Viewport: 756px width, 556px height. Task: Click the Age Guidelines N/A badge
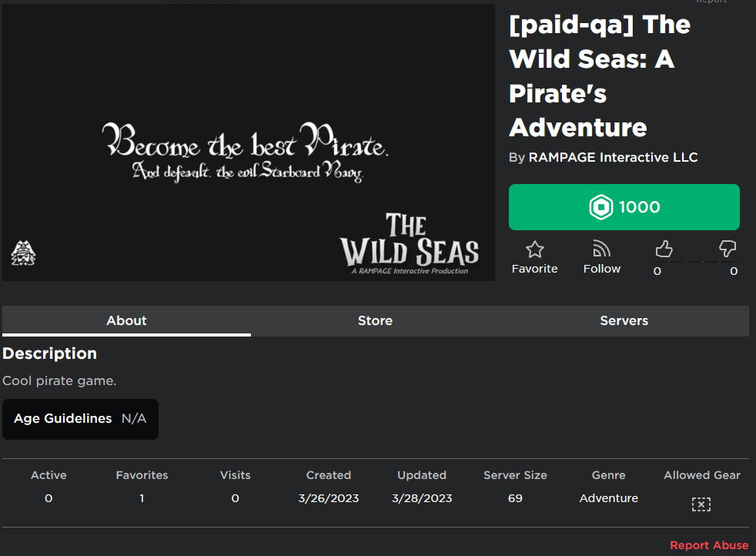(80, 419)
